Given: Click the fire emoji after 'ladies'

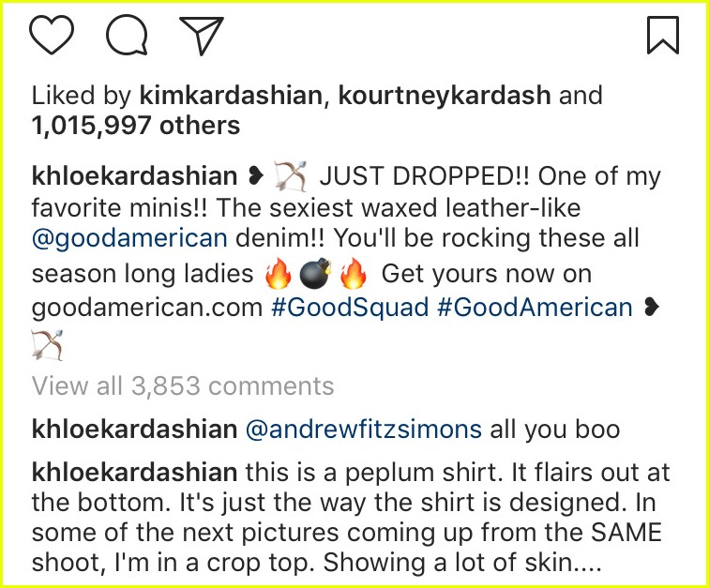Looking at the screenshot, I should (x=279, y=273).
